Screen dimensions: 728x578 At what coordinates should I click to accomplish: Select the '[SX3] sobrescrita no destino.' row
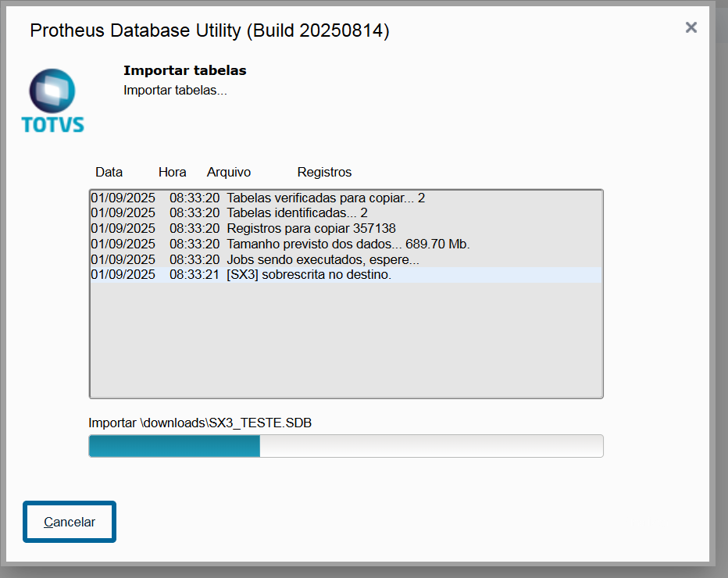coord(346,275)
